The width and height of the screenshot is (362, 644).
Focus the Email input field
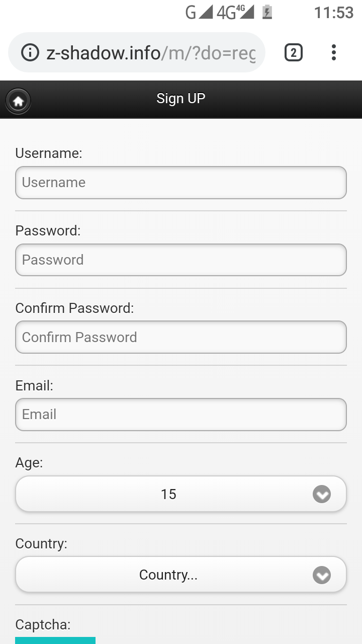[x=181, y=415]
